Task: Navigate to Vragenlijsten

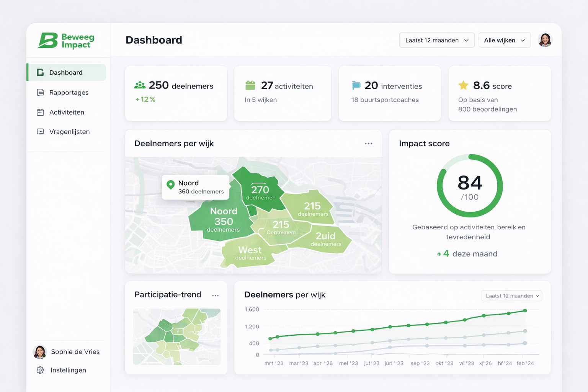Action: tap(69, 131)
